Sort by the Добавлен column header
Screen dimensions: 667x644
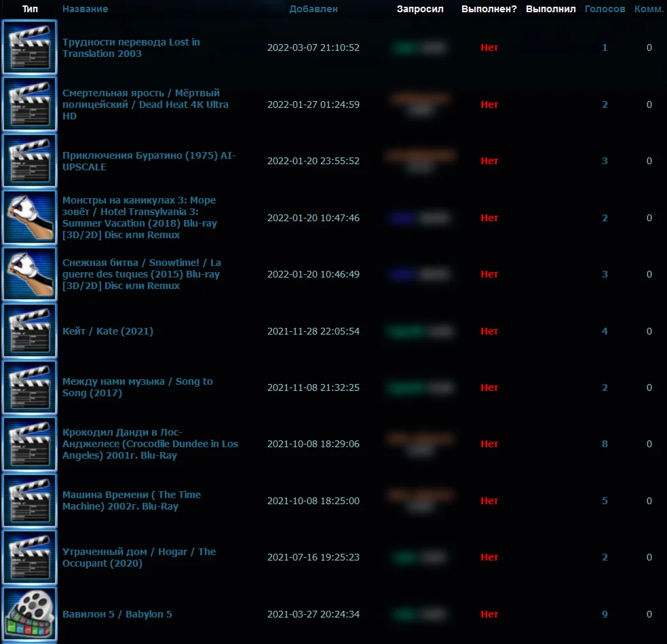tap(313, 9)
